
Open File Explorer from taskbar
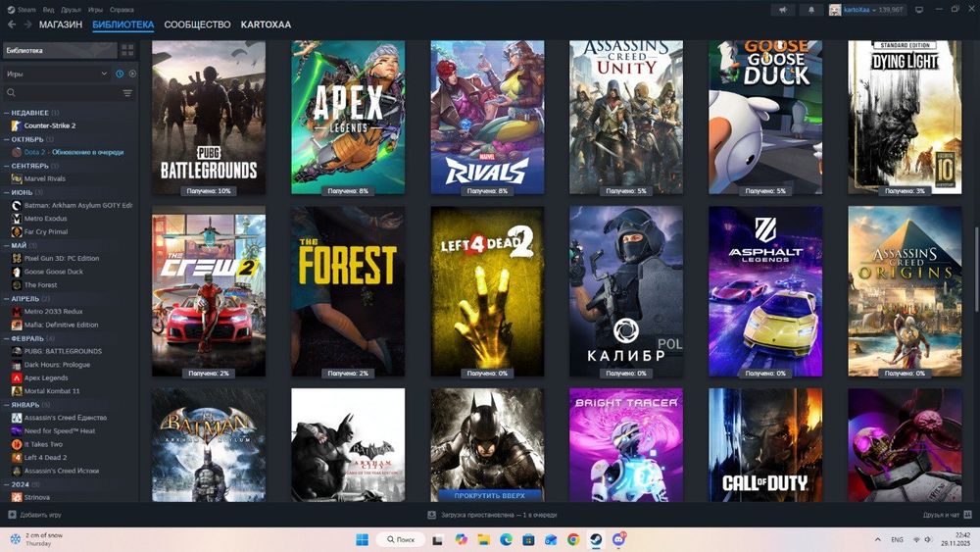point(483,539)
